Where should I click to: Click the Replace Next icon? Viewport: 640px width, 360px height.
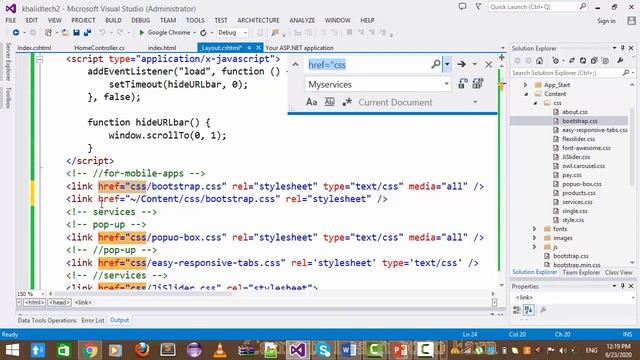463,84
